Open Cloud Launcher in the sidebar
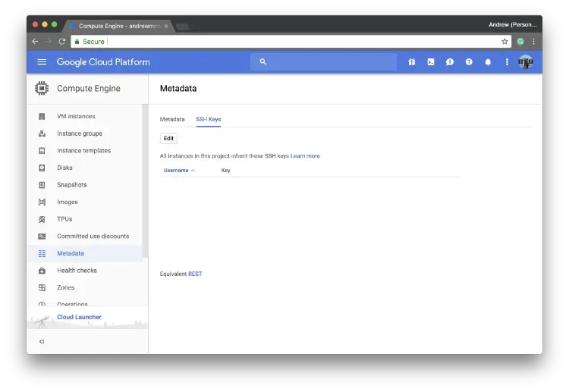The image size is (569, 392). point(79,317)
